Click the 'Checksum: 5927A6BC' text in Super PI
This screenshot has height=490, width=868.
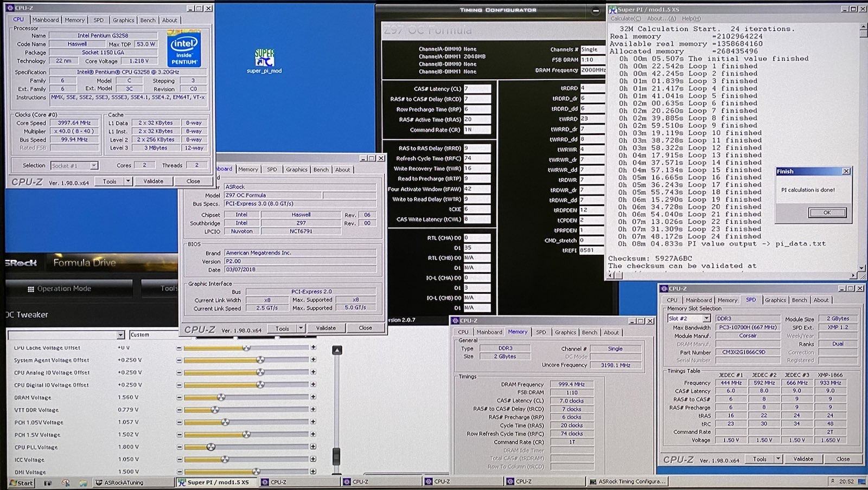pyautogui.click(x=650, y=259)
